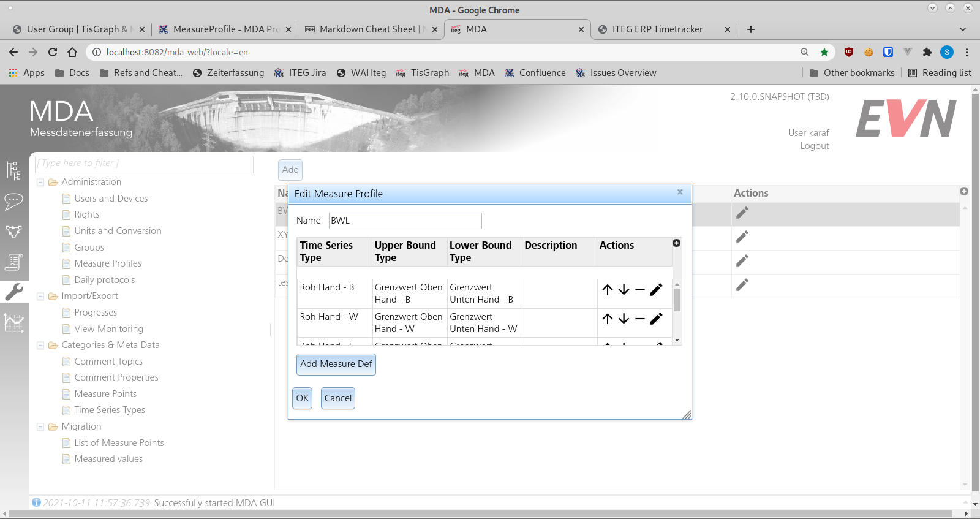980x519 pixels.
Task: Move Roh Hand - W row down
Action: tap(624, 319)
